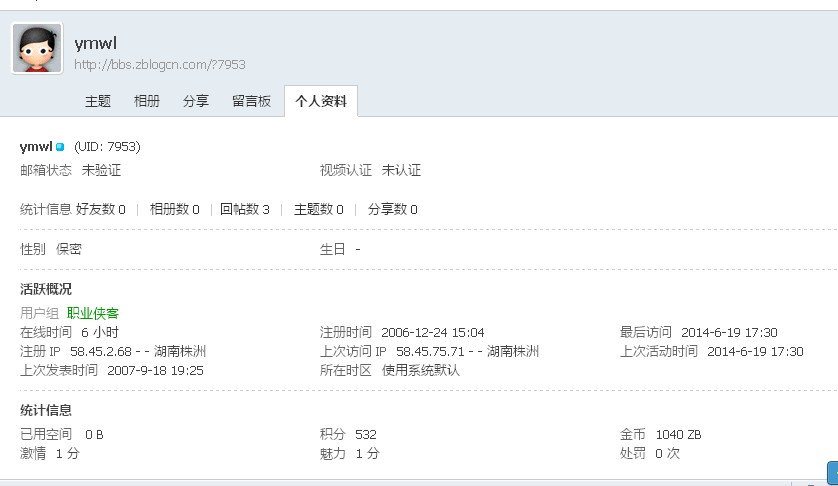Select the 个人资料 tab
The image size is (838, 486).
click(321, 101)
